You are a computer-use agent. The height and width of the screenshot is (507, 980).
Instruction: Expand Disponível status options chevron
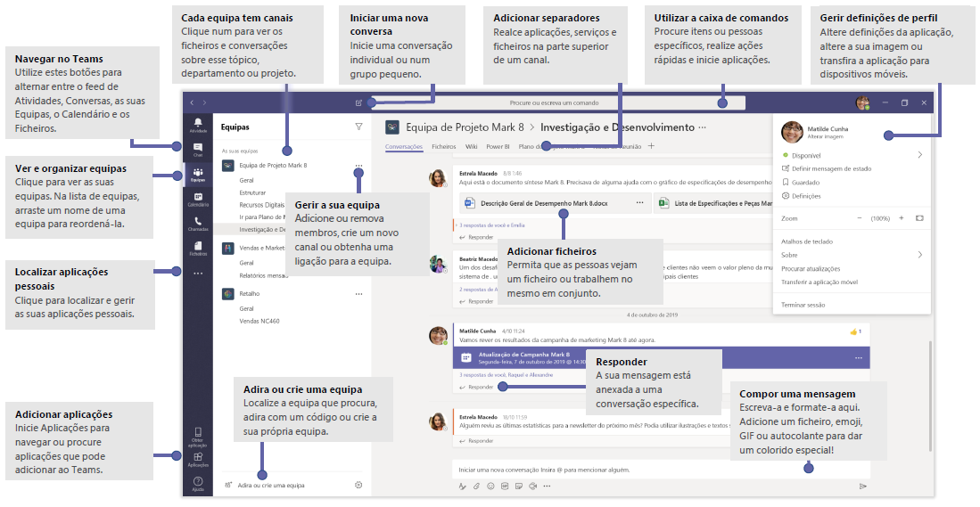coord(920,155)
